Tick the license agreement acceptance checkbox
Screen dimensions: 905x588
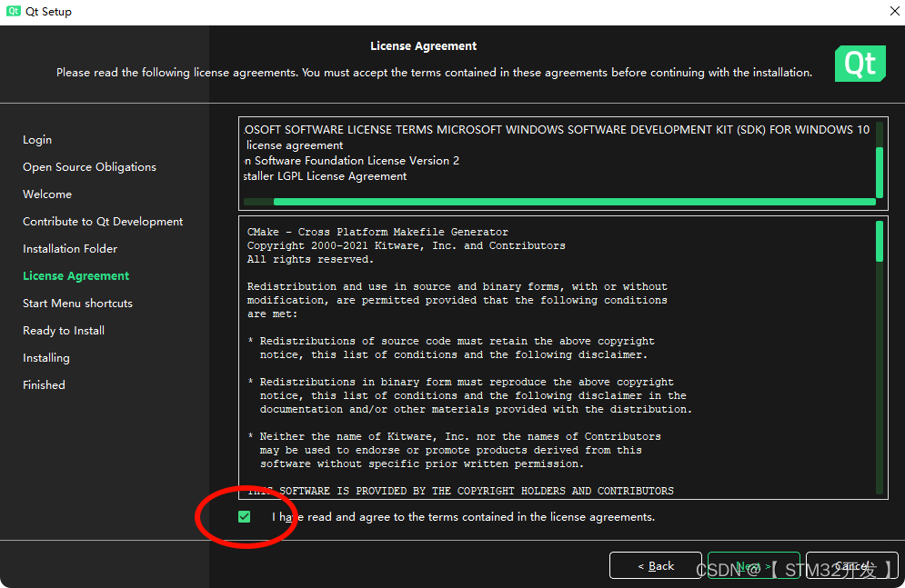click(244, 516)
